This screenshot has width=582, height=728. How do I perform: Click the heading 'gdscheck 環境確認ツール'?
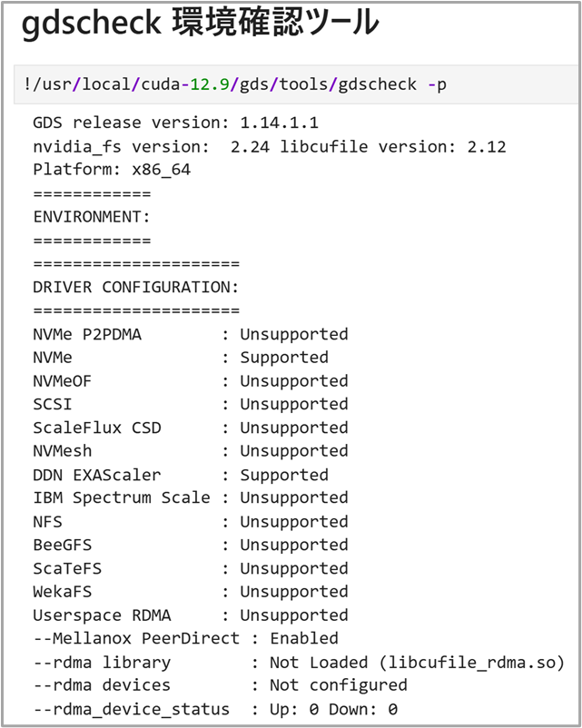200,25
